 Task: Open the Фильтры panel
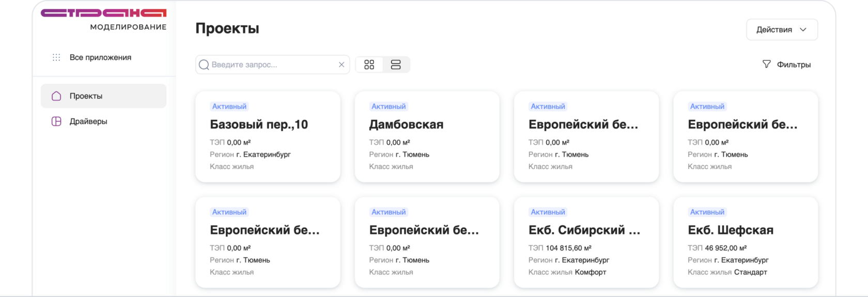pos(793,65)
